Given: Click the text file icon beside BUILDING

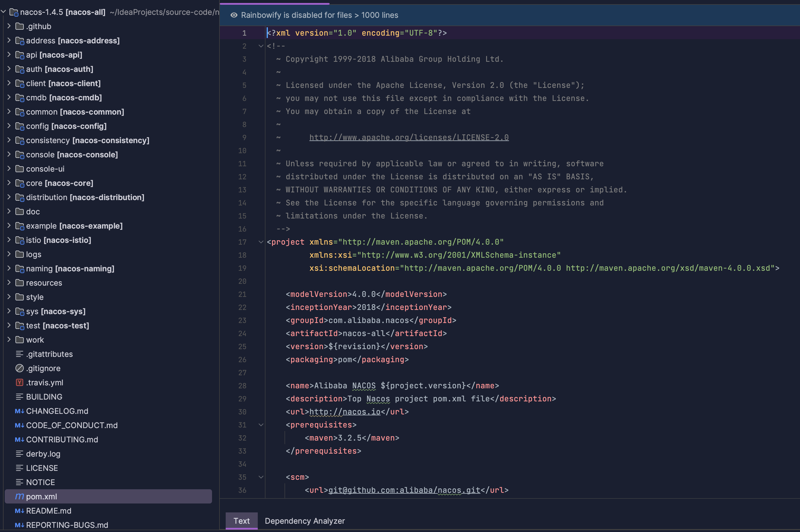Looking at the screenshot, I should pos(20,397).
